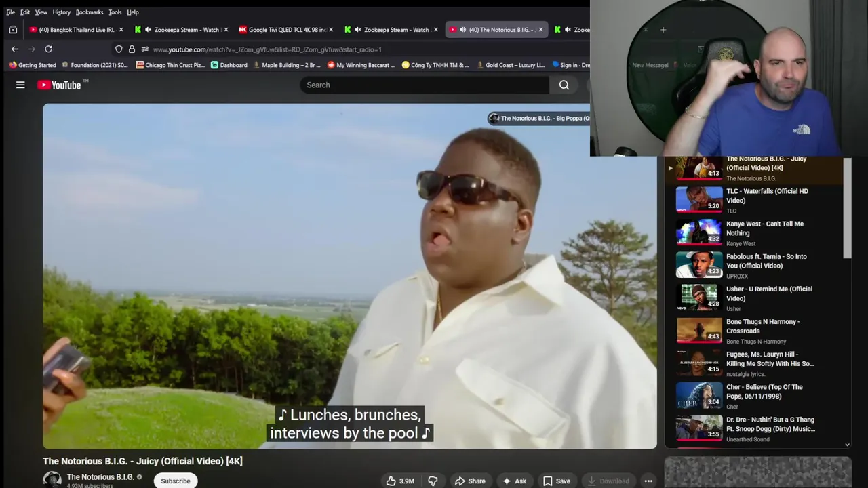Image resolution: width=868 pixels, height=488 pixels.
Task: Open the Getting Started bookmark
Action: click(x=33, y=65)
